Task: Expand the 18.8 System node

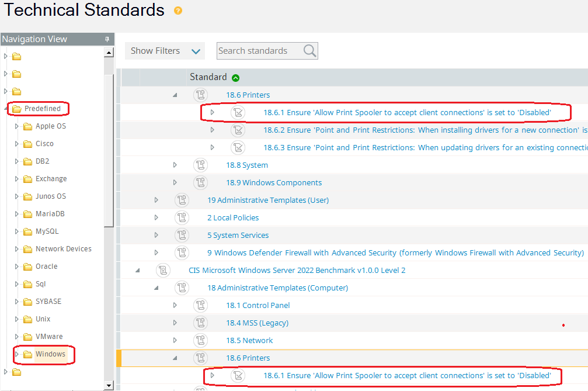Action: tap(175, 165)
